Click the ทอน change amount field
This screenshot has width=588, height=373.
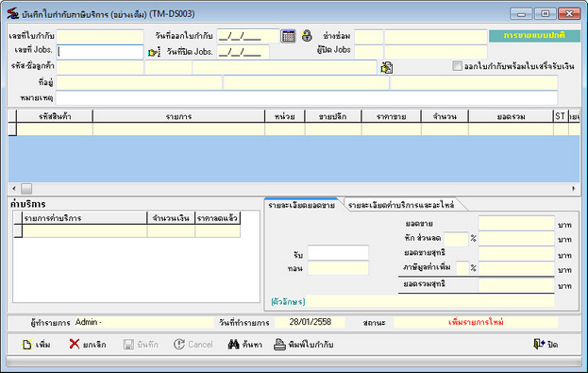click(338, 268)
